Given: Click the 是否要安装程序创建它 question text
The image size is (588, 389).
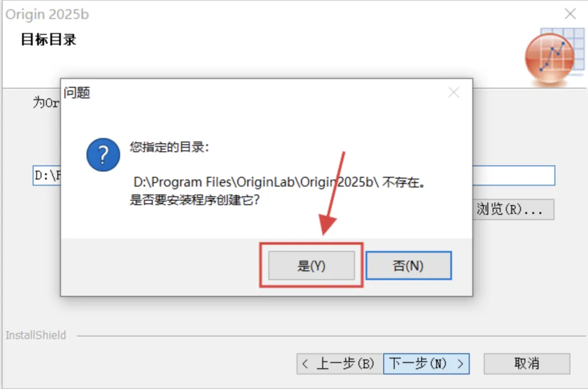Looking at the screenshot, I should point(194,200).
